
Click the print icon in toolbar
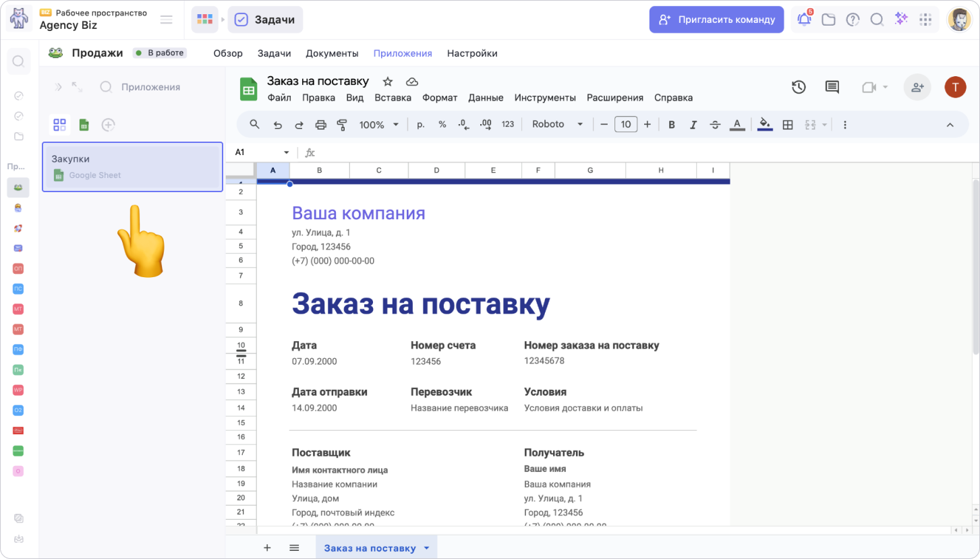(321, 125)
